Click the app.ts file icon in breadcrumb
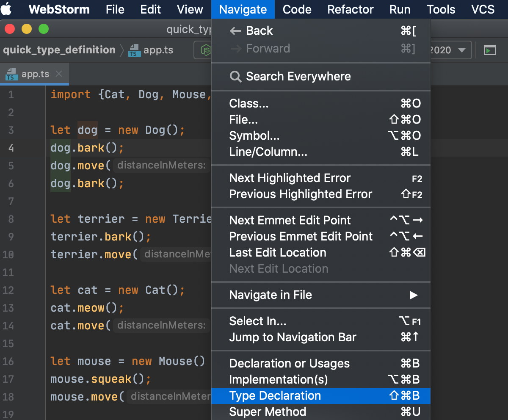 click(134, 50)
